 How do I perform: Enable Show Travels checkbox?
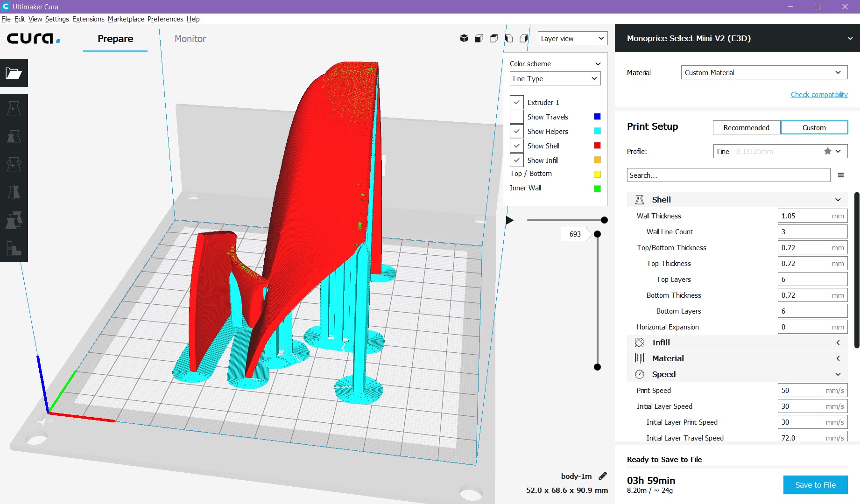(x=516, y=117)
